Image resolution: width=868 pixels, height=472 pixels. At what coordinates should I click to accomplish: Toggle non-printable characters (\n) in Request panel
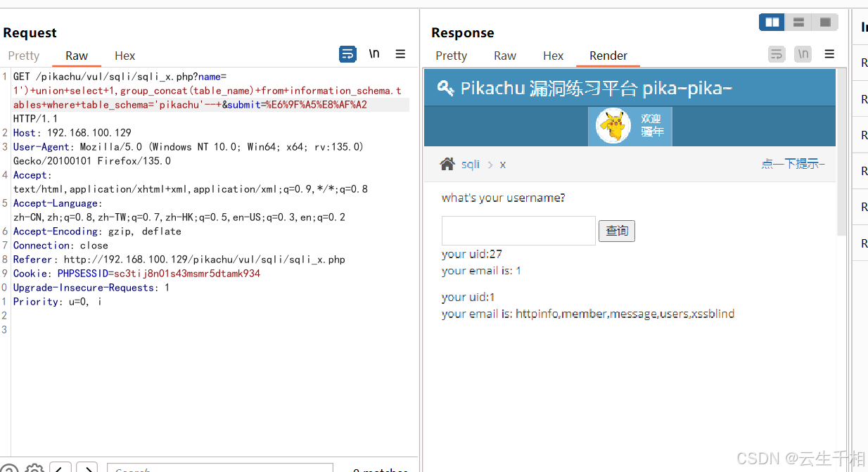coord(374,54)
